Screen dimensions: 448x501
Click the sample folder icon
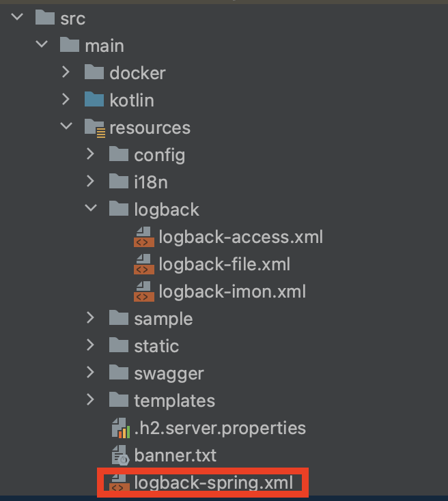119,317
